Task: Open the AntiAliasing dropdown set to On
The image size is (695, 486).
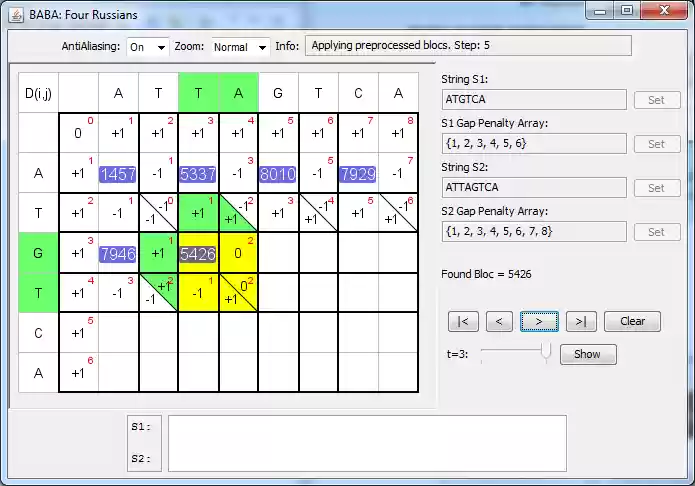Action: pos(148,47)
